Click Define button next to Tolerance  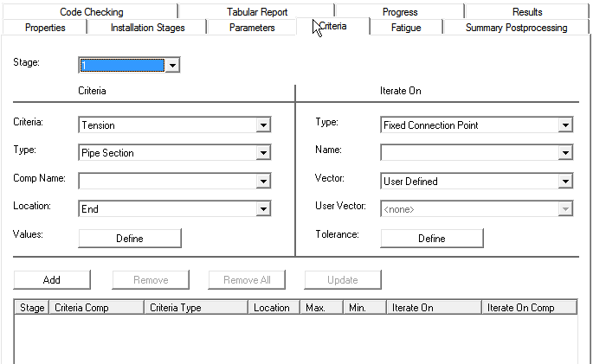pyautogui.click(x=431, y=238)
